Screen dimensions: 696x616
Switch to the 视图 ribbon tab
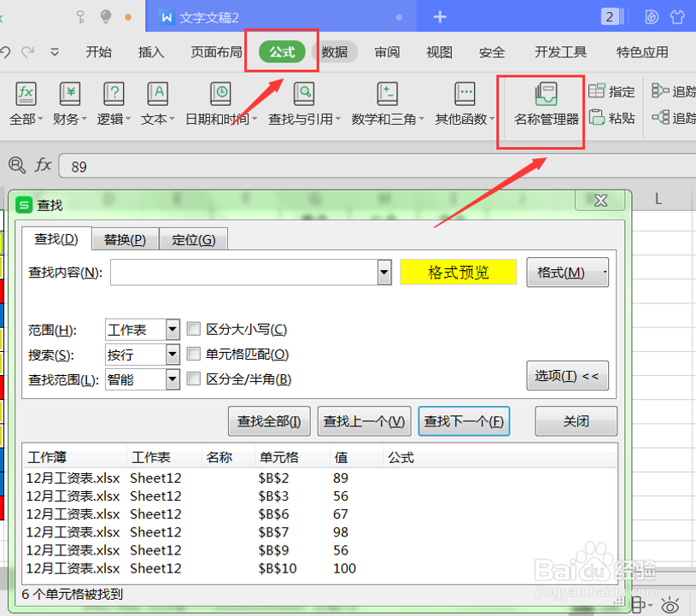click(x=439, y=52)
